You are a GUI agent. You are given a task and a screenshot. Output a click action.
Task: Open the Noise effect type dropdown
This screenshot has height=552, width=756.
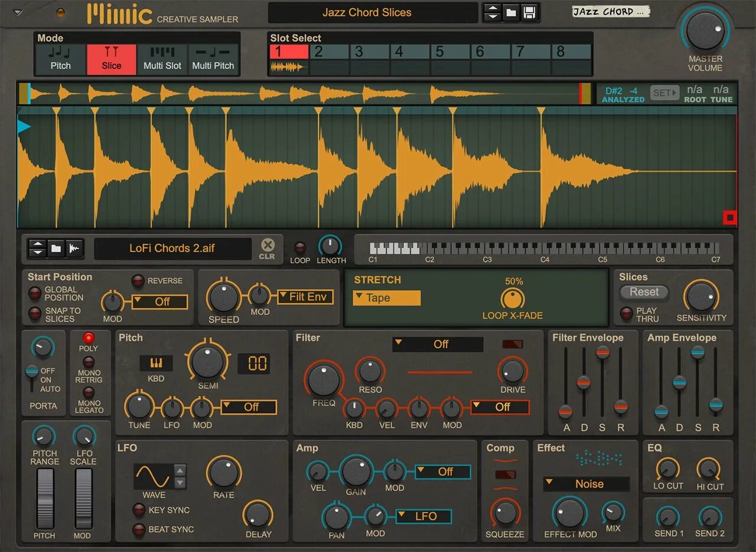pos(586,483)
